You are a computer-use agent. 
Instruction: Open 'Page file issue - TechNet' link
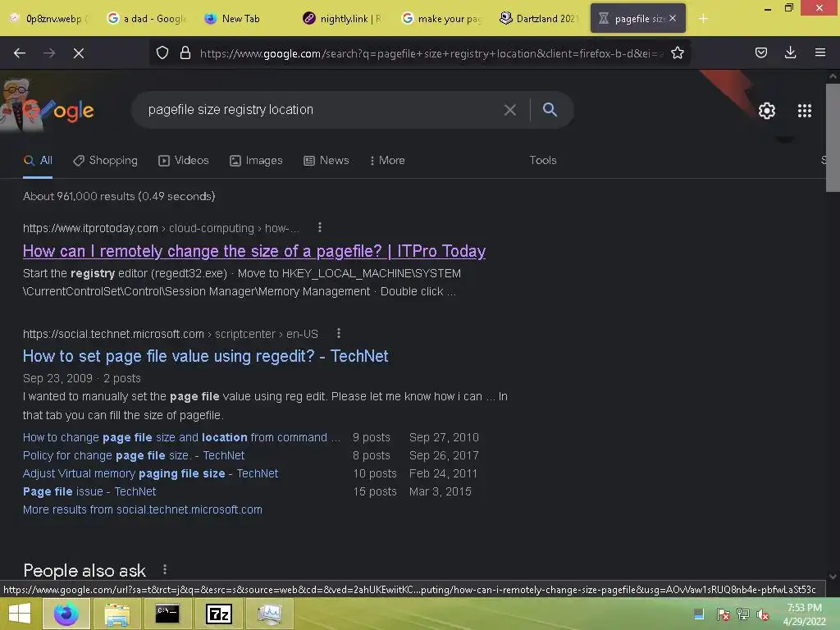(x=89, y=491)
